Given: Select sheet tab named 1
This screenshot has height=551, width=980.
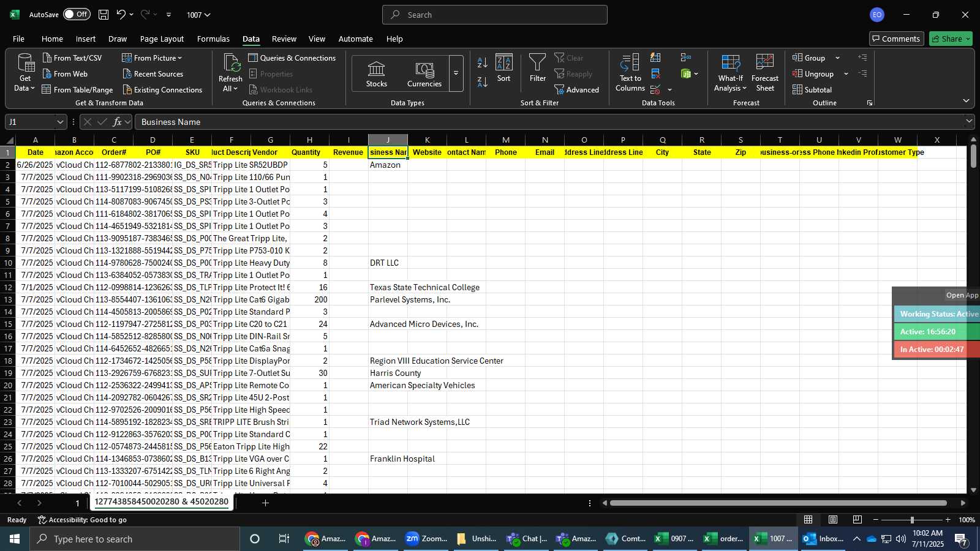Looking at the screenshot, I should coord(77,503).
